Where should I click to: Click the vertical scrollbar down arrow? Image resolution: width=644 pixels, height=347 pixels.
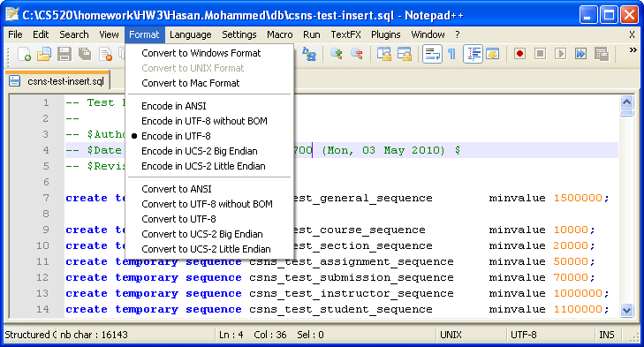coord(626,310)
